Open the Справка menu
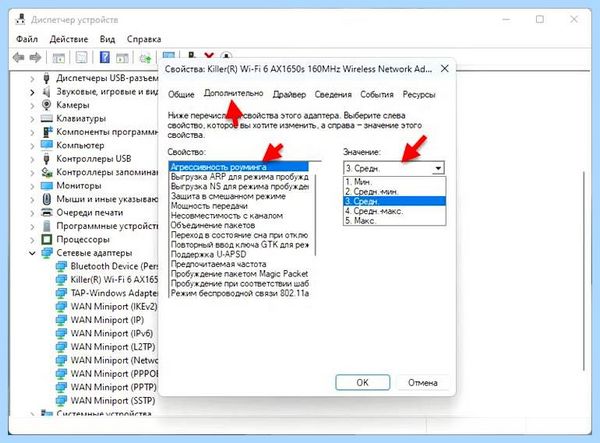 (x=144, y=39)
